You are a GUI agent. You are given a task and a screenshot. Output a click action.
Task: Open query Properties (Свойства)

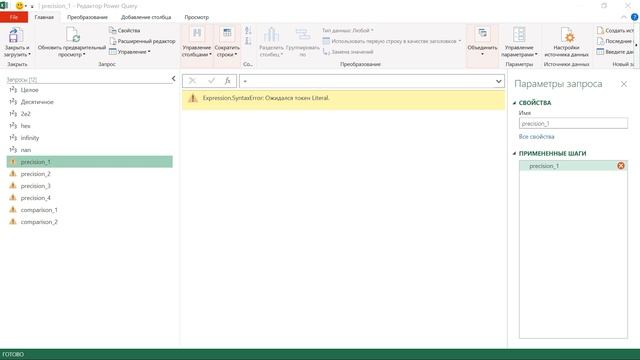pos(124,30)
